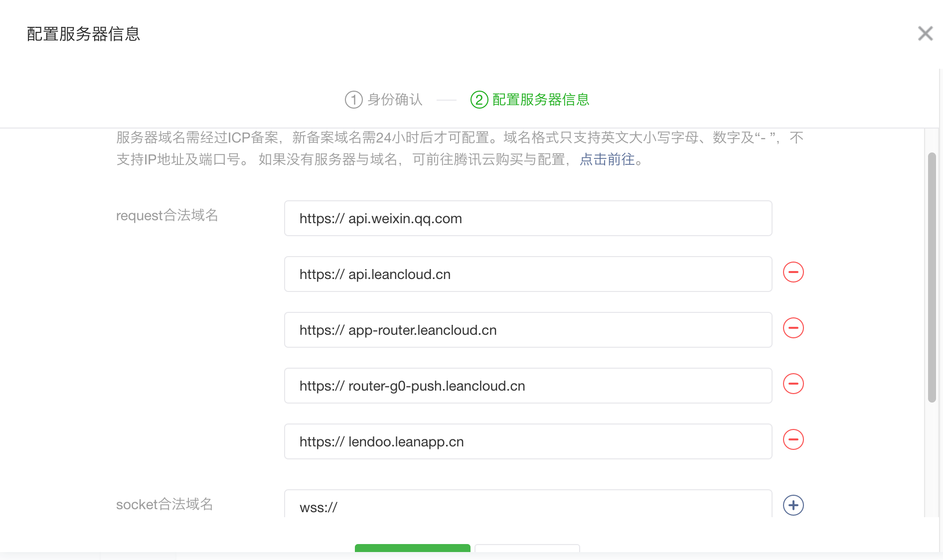Close the server configuration dialog
This screenshot has width=943, height=560.
tap(925, 33)
